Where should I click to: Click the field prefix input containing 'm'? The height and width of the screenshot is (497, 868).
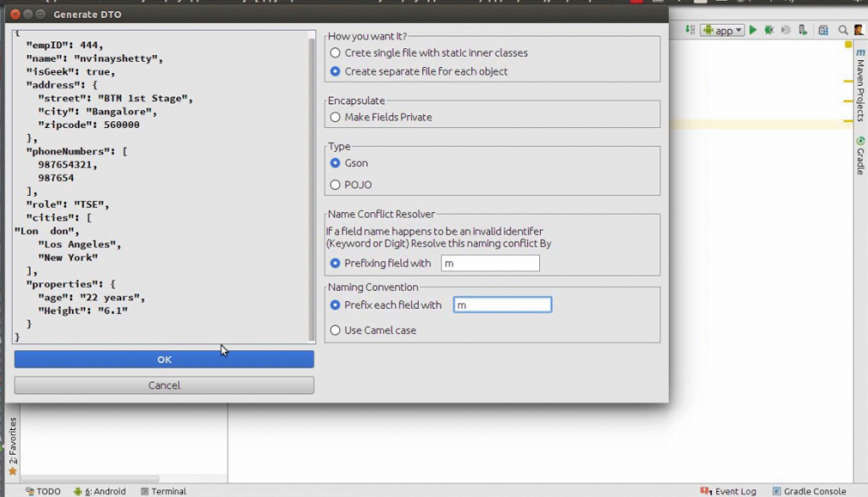(502, 304)
